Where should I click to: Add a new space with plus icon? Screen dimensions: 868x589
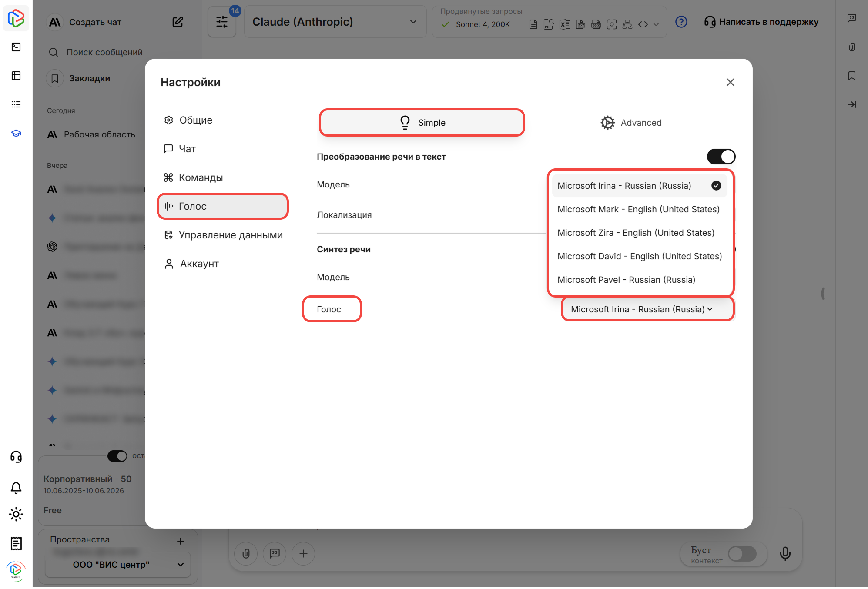coord(181,541)
